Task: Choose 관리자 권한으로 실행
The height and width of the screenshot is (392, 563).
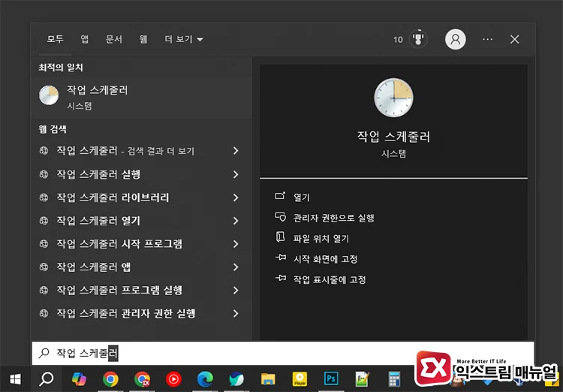Action: (333, 218)
